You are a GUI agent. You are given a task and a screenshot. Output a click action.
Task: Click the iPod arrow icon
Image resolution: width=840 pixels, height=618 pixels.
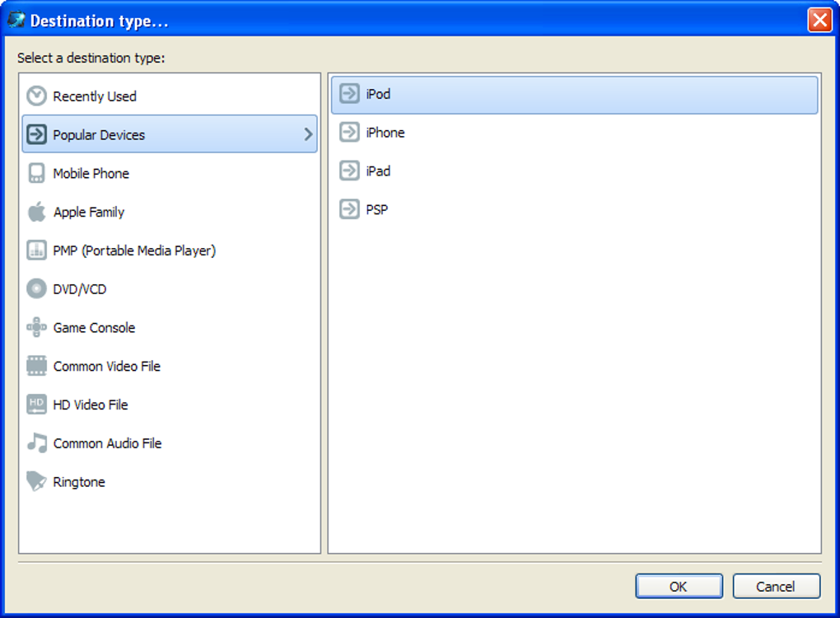349,93
